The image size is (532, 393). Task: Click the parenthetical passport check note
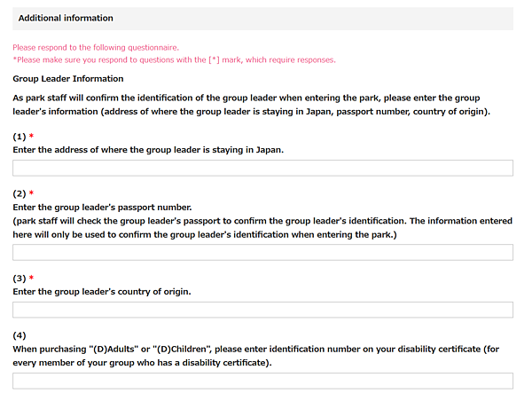tap(262, 228)
